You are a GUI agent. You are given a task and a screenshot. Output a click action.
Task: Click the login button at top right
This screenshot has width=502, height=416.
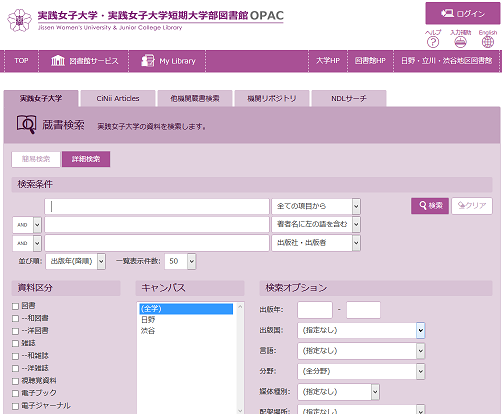pyautogui.click(x=463, y=13)
